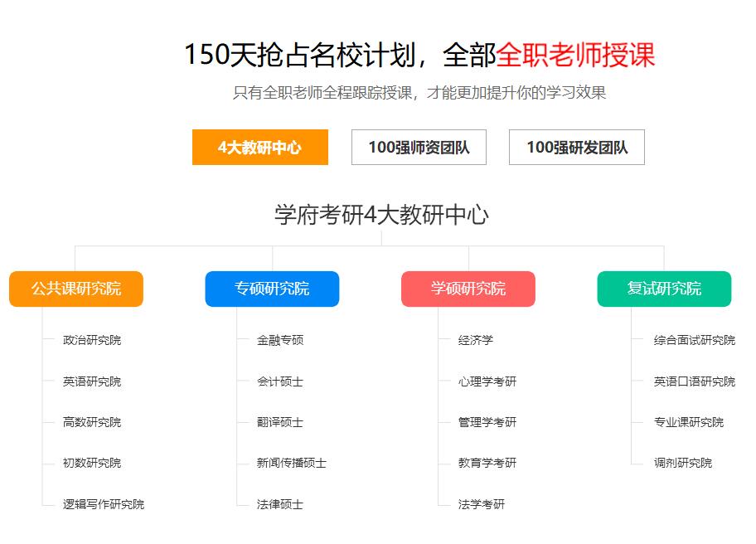Click the green 复试研究院 button
The height and width of the screenshot is (544, 756).
click(x=664, y=289)
